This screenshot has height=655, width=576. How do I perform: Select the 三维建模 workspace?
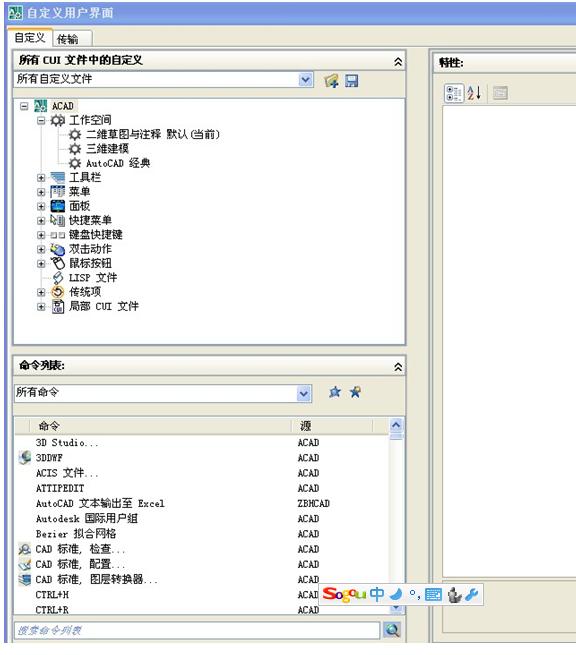[x=107, y=149]
